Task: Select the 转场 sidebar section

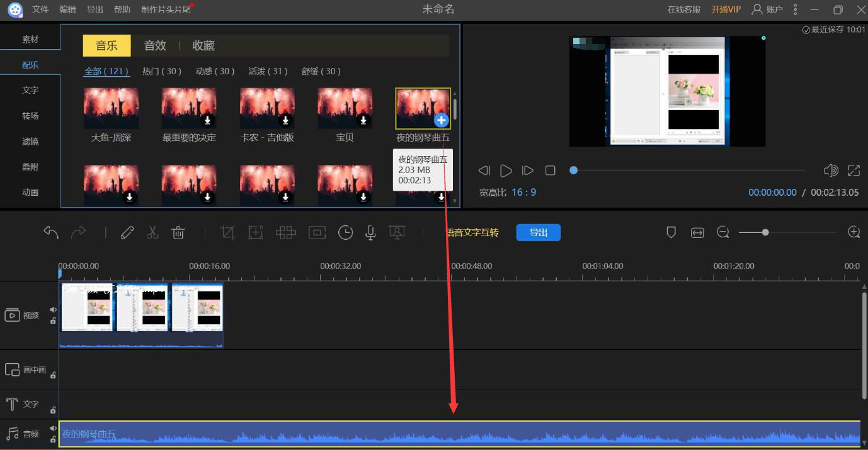Action: (x=30, y=116)
